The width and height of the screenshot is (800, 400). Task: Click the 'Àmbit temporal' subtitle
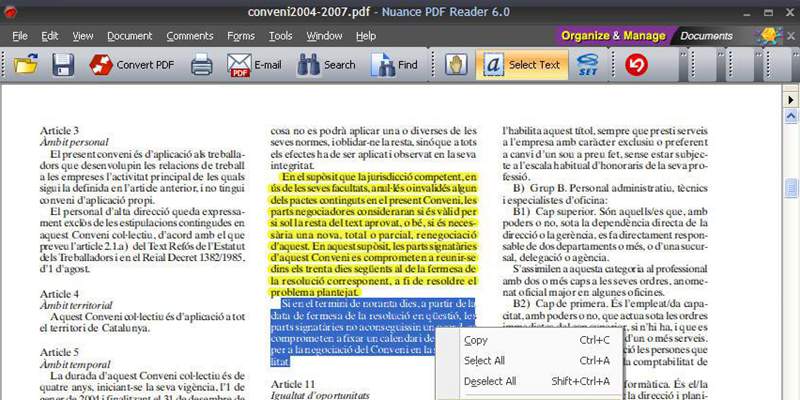click(75, 364)
